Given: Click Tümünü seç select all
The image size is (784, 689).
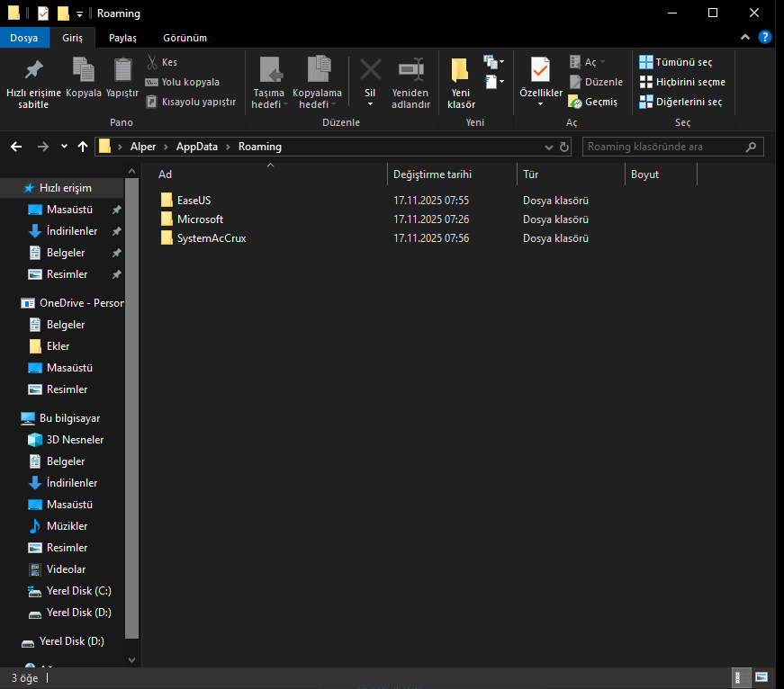Looking at the screenshot, I should [x=675, y=62].
